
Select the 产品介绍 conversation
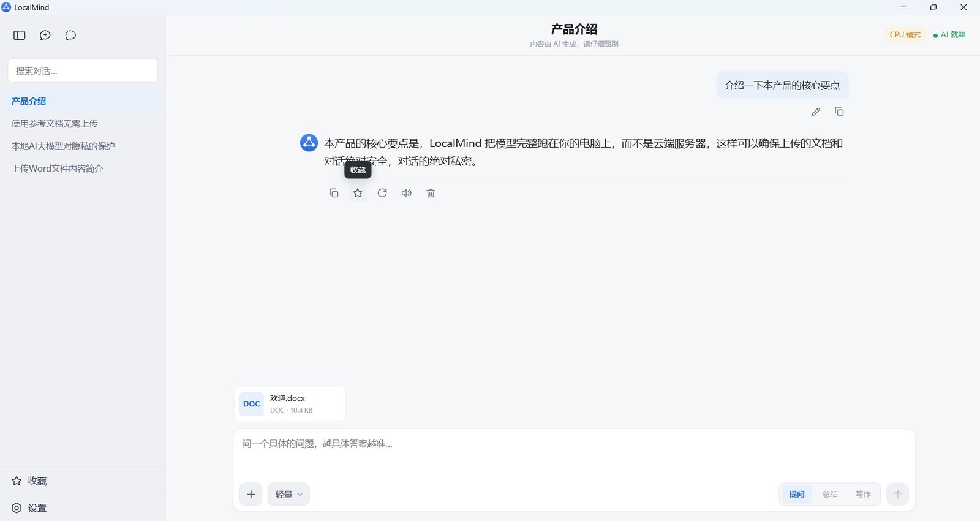point(83,101)
